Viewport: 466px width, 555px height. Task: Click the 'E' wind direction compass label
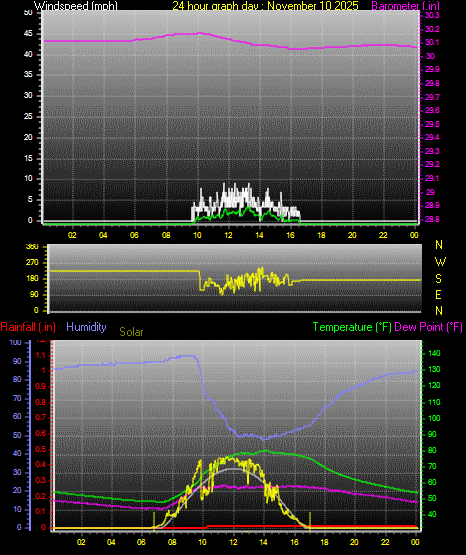(x=438, y=294)
